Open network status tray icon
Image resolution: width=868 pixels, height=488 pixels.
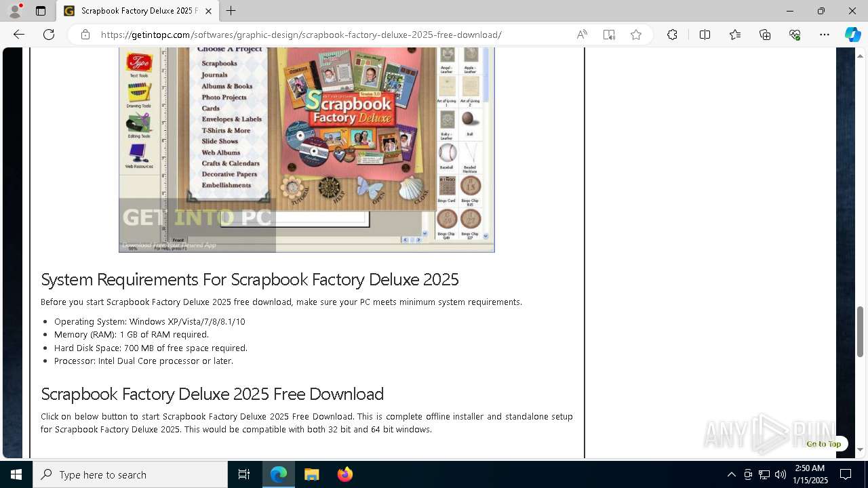[764, 474]
